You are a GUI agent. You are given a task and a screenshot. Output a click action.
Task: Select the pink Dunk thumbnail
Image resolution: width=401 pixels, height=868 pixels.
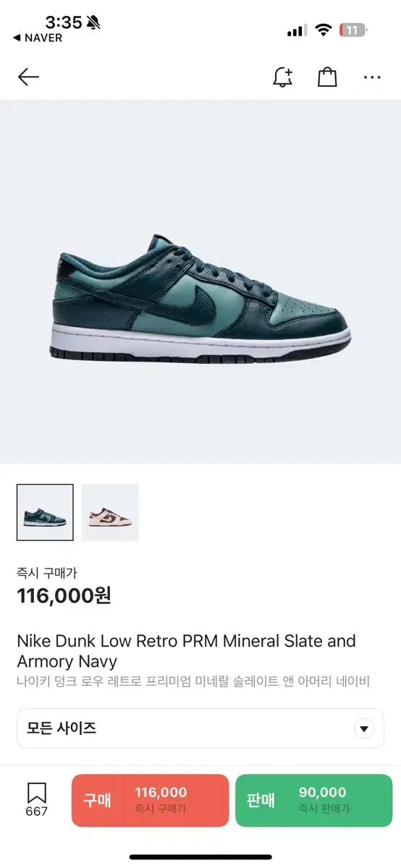(x=110, y=512)
